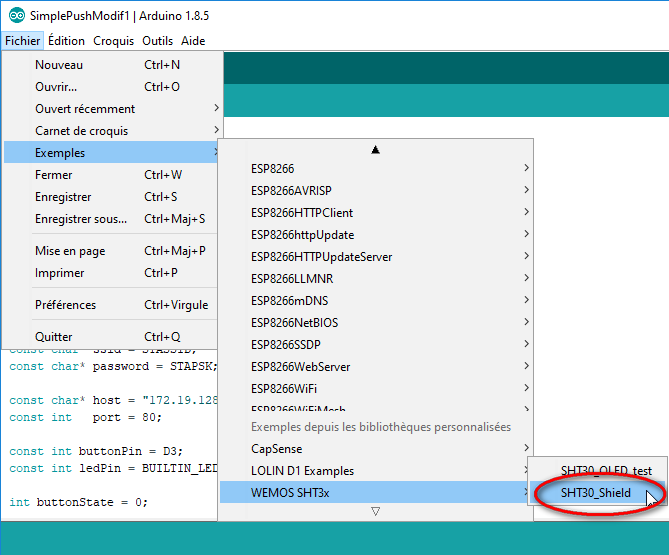Image resolution: width=669 pixels, height=555 pixels.
Task: Expand ESP8266 examples submenu
Action: (376, 169)
